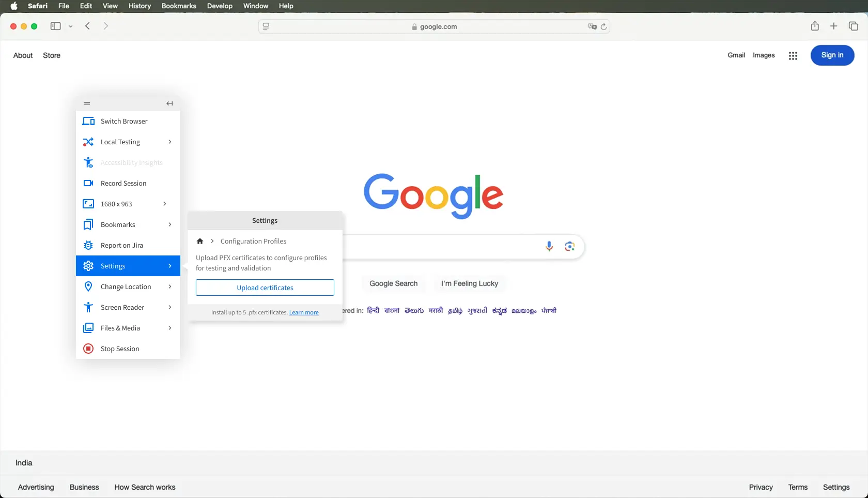Open the Files & Media submenu
Screen dimensions: 868x498
coord(169,328)
